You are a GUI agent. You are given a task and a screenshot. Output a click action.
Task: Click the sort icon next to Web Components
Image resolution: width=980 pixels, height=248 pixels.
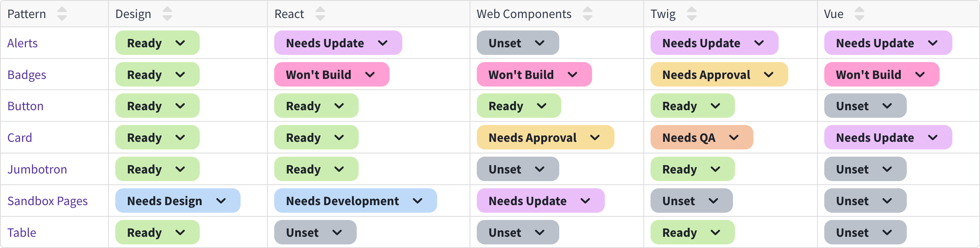pyautogui.click(x=588, y=13)
